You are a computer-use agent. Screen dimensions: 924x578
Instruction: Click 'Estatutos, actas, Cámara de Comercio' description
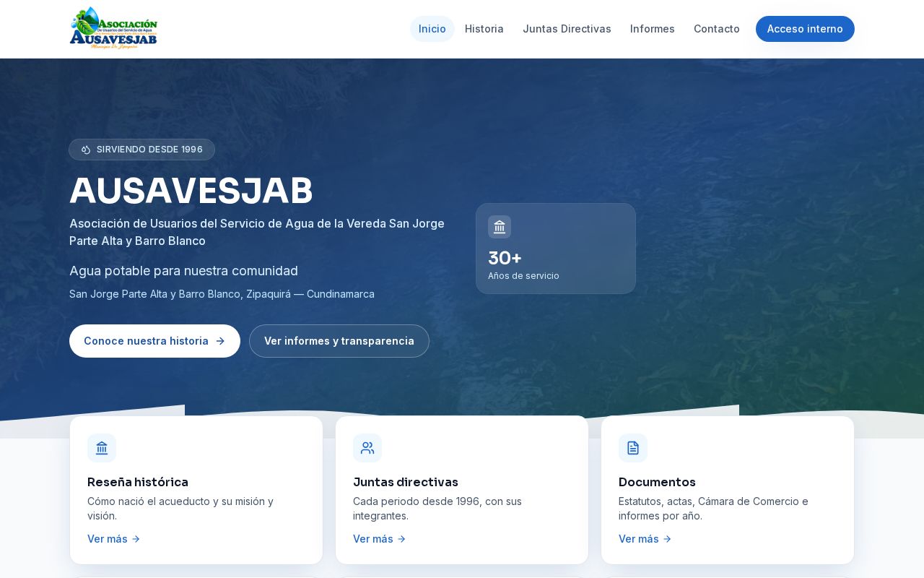pyautogui.click(x=713, y=509)
